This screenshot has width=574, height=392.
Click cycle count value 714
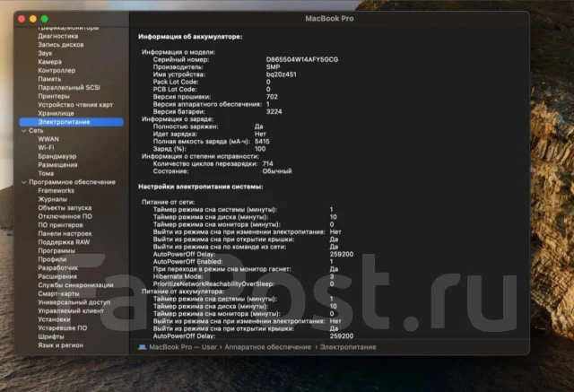pyautogui.click(x=267, y=163)
